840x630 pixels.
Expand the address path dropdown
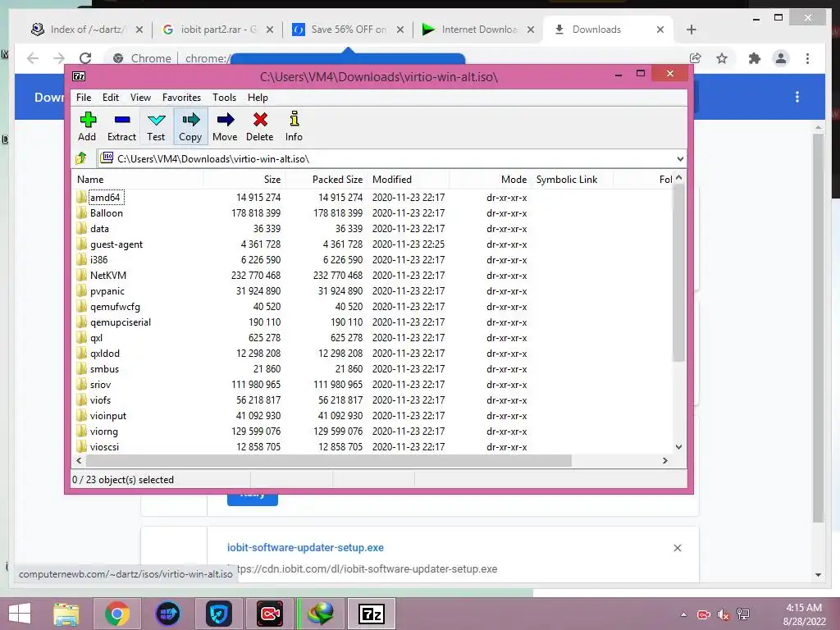(680, 158)
